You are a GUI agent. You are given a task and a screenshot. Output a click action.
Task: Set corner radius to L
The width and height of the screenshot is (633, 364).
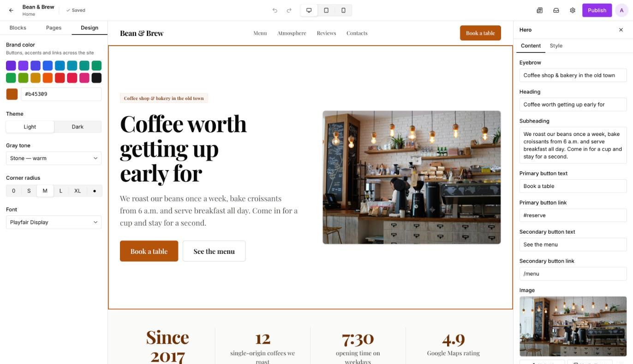point(61,191)
